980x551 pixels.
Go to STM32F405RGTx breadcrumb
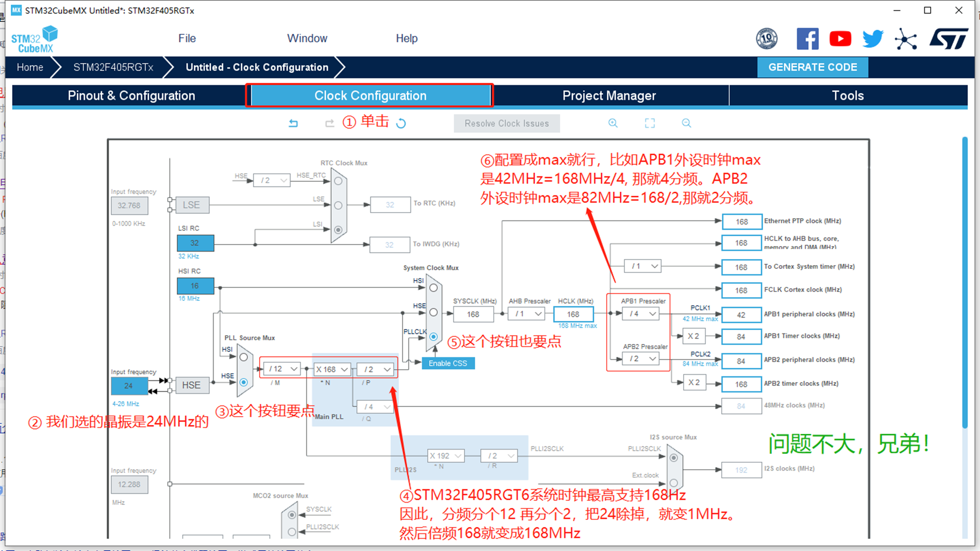pyautogui.click(x=113, y=67)
